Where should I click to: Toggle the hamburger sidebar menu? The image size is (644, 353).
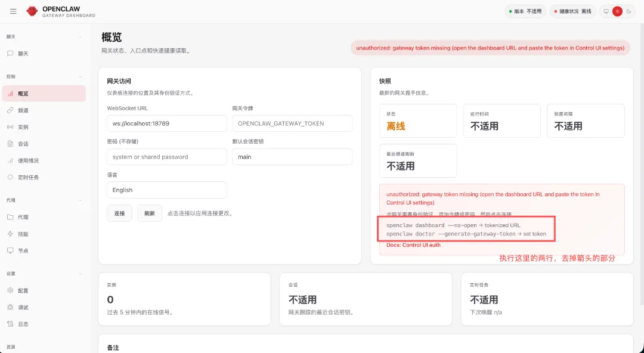click(x=13, y=11)
